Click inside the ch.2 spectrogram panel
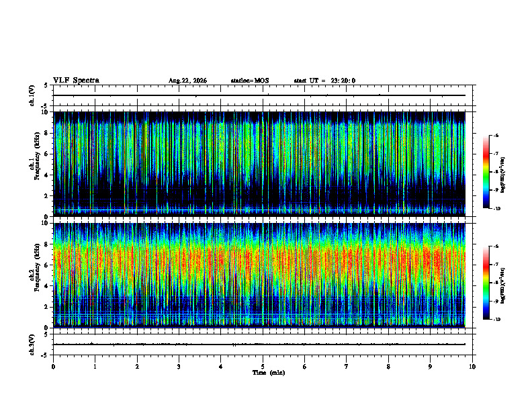The width and height of the screenshot is (532, 411). (x=259, y=275)
